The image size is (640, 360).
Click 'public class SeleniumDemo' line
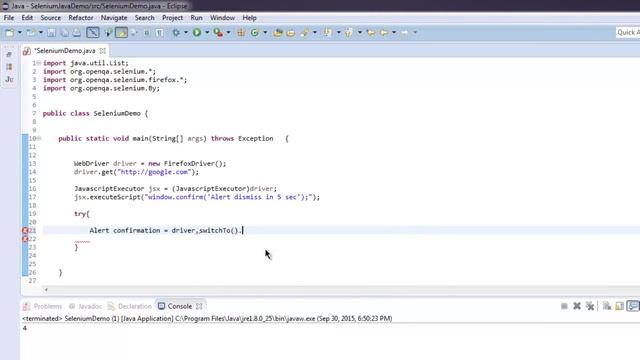coord(95,113)
